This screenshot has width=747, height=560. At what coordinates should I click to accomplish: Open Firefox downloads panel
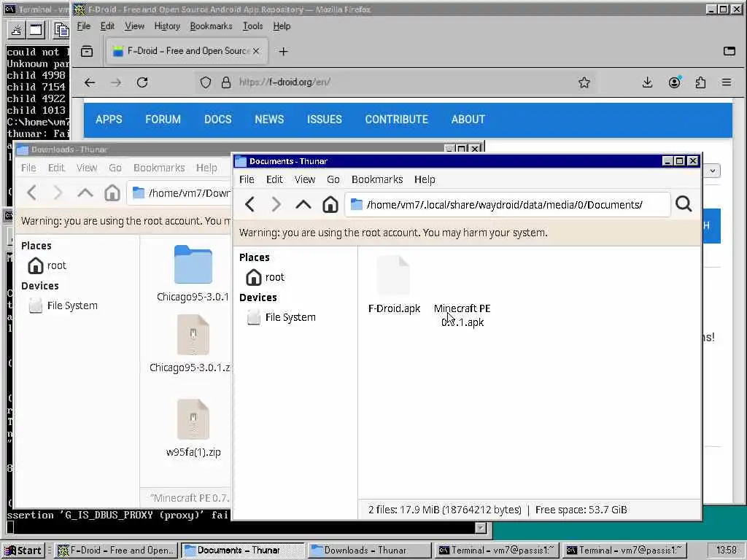coord(647,82)
